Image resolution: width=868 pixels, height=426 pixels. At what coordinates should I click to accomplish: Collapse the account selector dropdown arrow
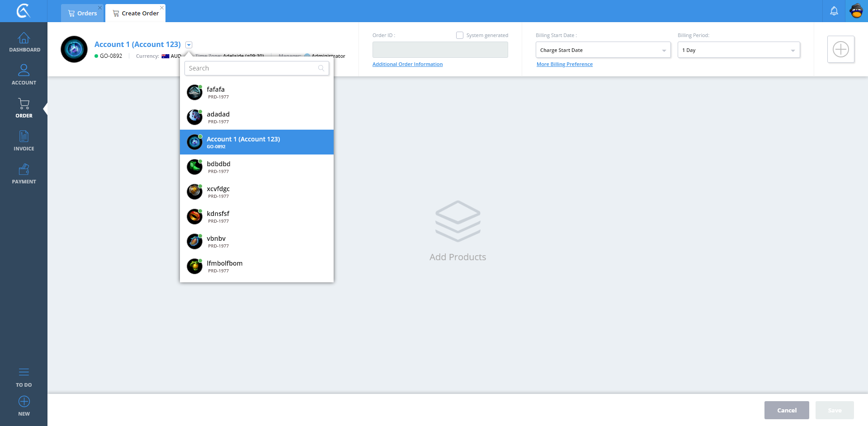pyautogui.click(x=189, y=45)
